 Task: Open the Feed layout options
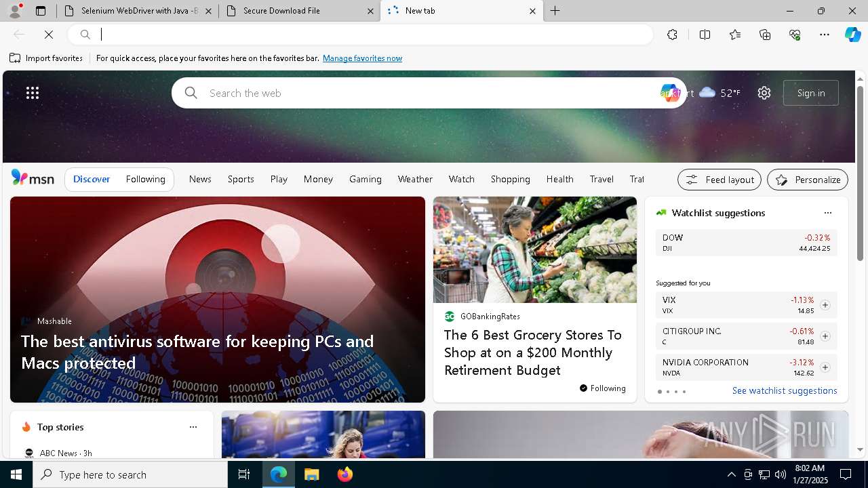pyautogui.click(x=719, y=180)
